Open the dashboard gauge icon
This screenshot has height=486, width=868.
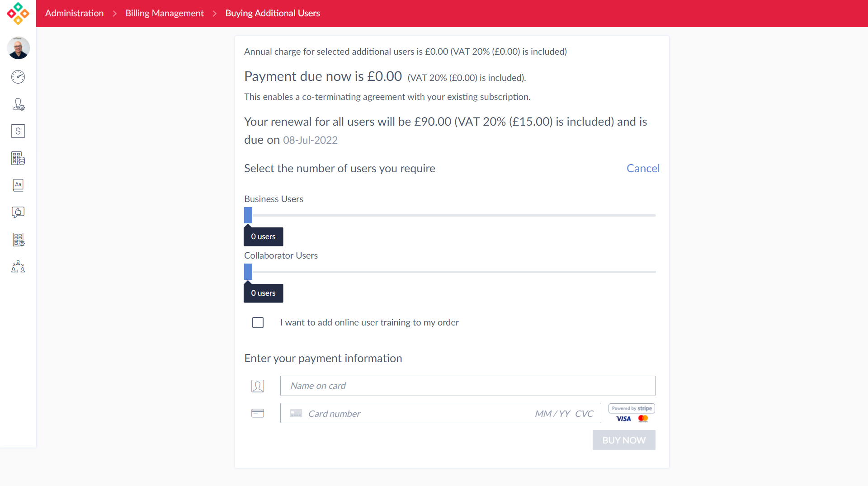[x=18, y=77]
